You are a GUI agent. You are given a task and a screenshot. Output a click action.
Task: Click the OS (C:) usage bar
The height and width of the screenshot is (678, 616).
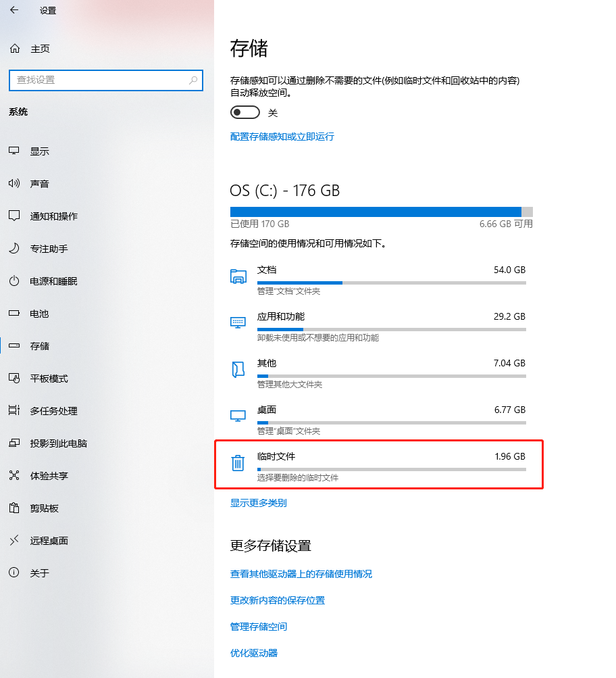tap(382, 212)
